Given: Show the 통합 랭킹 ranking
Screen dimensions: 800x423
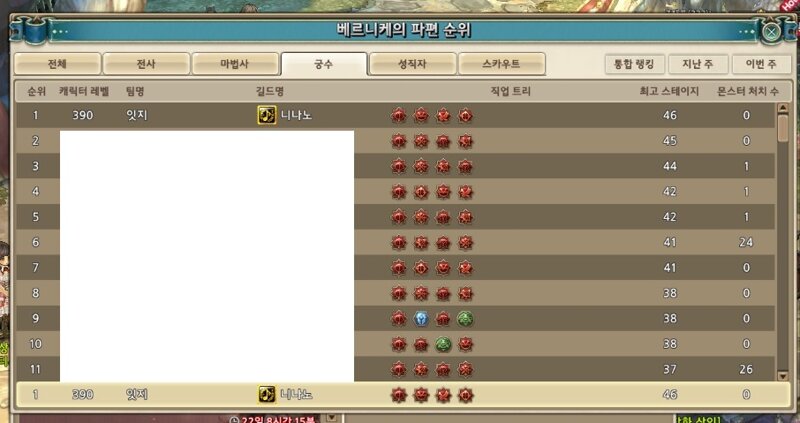Looking at the screenshot, I should (634, 64).
